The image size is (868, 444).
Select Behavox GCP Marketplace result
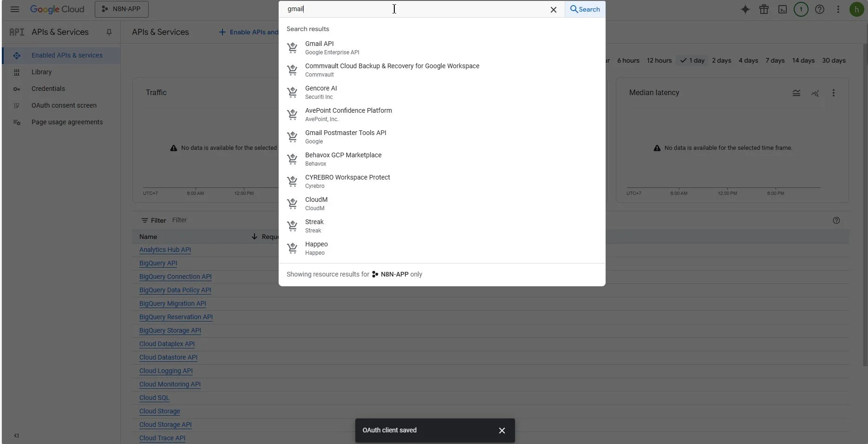[442, 159]
